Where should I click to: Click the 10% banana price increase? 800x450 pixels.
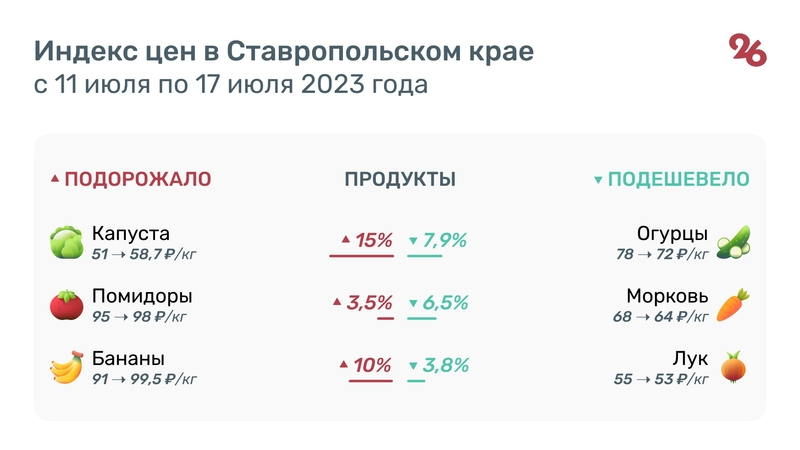coord(373,365)
